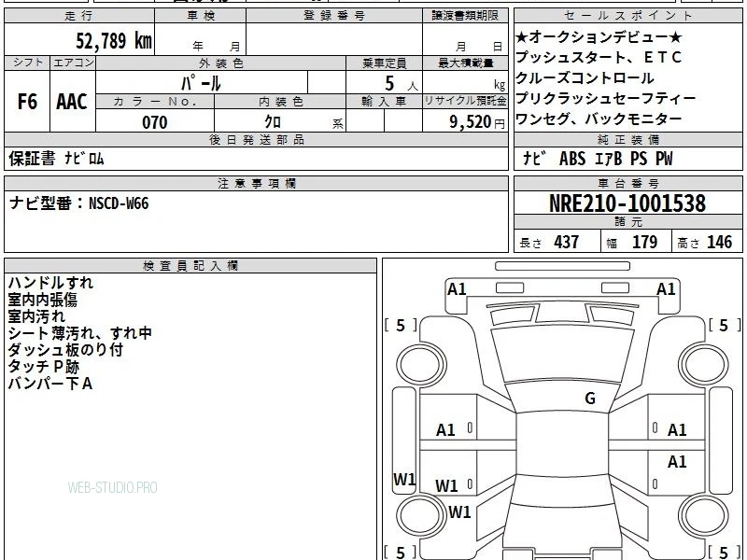747x560 pixels.
Task: Select the exterior color value パール
Action: [x=201, y=83]
